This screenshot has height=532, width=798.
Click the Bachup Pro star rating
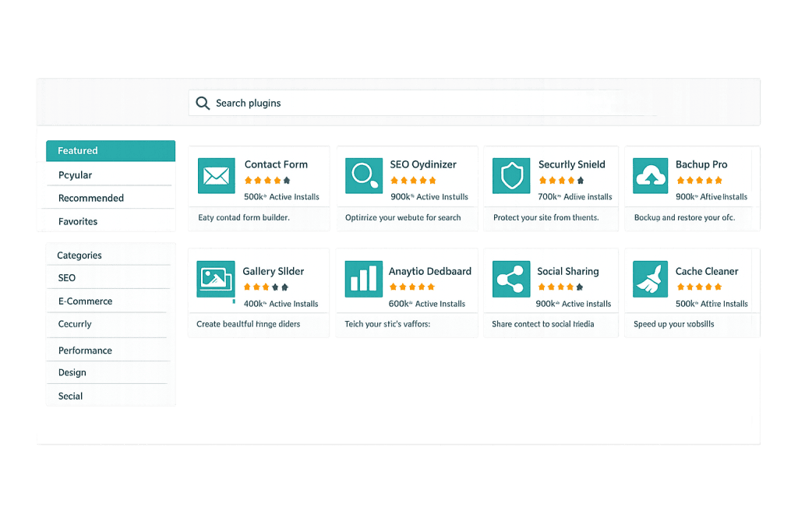(x=699, y=180)
